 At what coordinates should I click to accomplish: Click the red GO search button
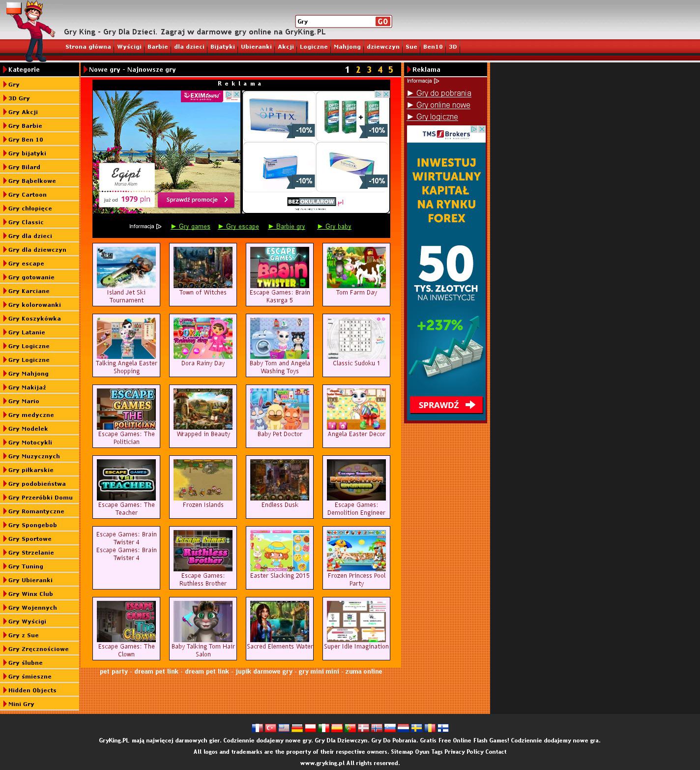[382, 22]
